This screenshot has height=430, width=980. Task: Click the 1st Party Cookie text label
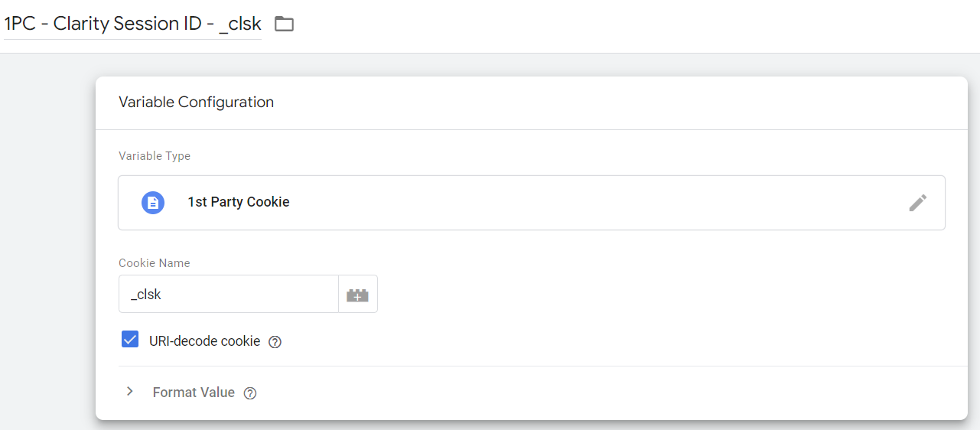tap(239, 203)
